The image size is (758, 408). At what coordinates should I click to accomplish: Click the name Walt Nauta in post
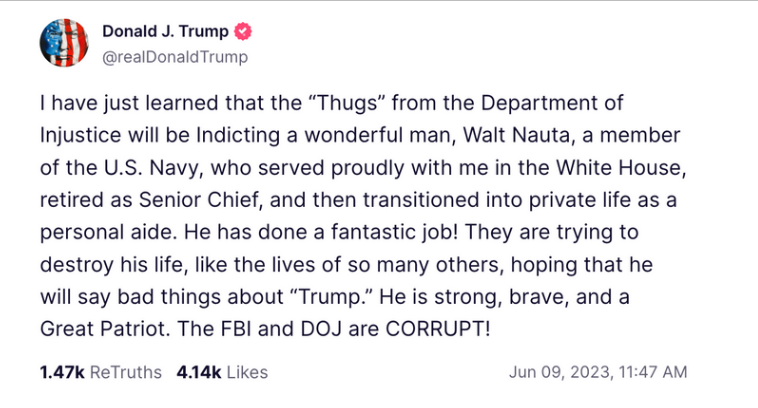tap(516, 135)
